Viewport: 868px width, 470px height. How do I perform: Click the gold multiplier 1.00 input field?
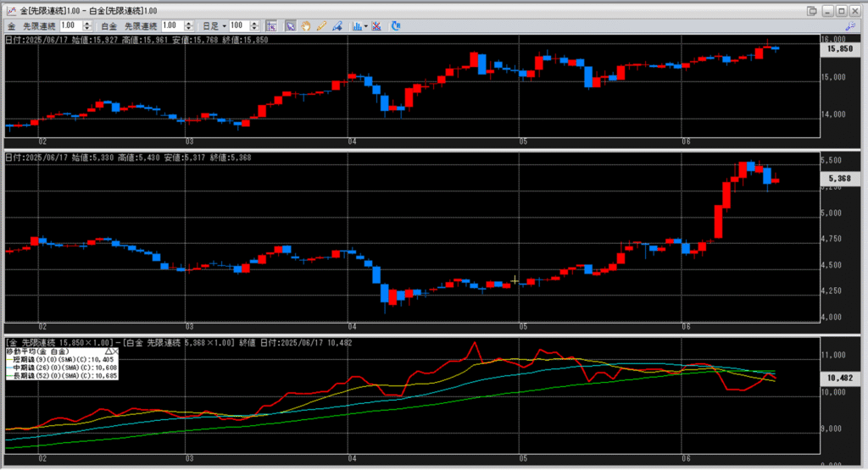(71, 25)
